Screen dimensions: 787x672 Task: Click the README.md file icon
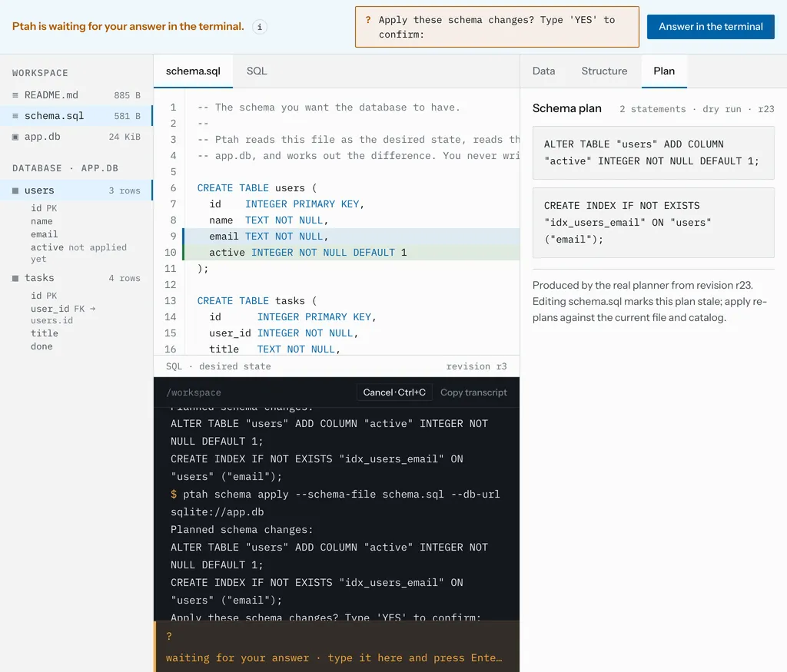point(15,94)
